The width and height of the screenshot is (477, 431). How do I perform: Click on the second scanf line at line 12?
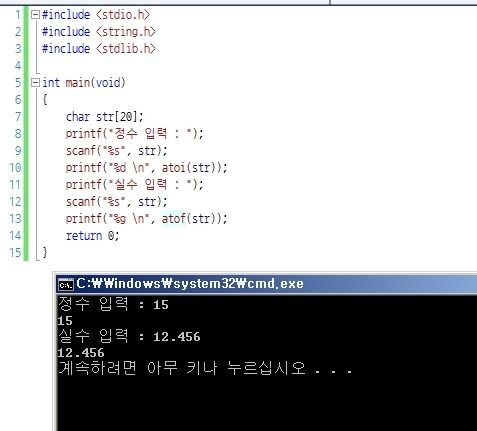(x=117, y=202)
